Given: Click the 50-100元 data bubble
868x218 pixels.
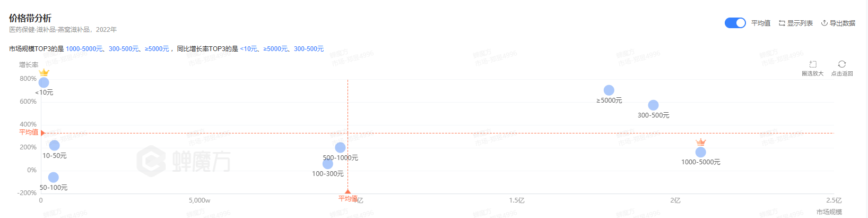Looking at the screenshot, I should pyautogui.click(x=54, y=178).
